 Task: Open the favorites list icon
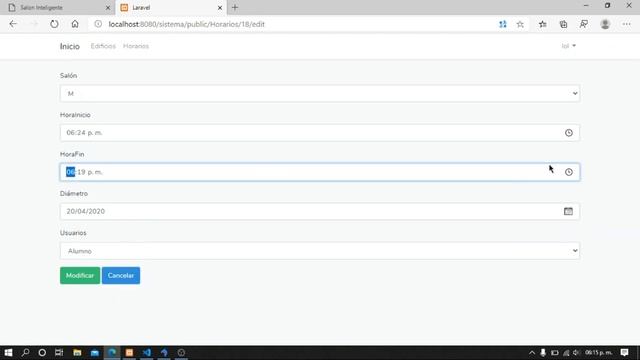tap(542, 24)
